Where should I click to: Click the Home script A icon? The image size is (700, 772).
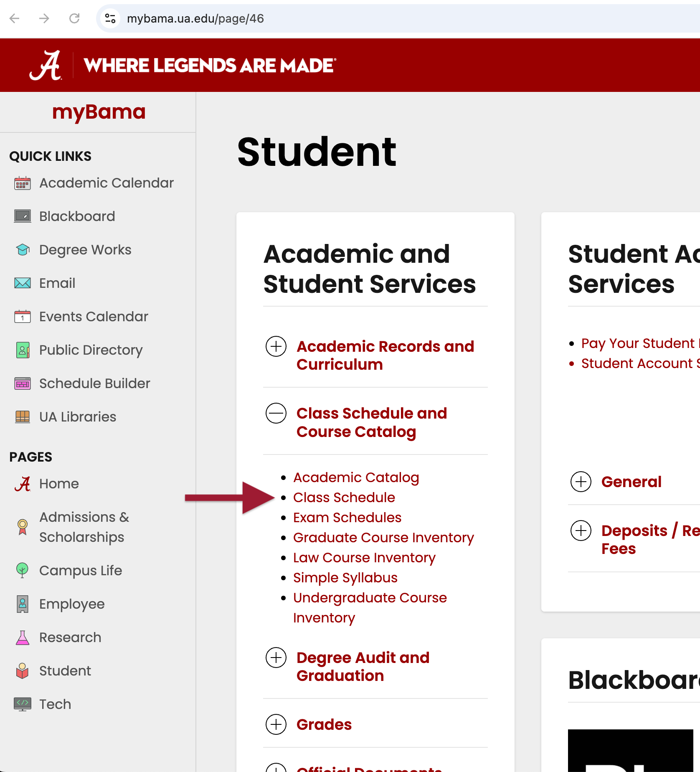[x=23, y=484]
